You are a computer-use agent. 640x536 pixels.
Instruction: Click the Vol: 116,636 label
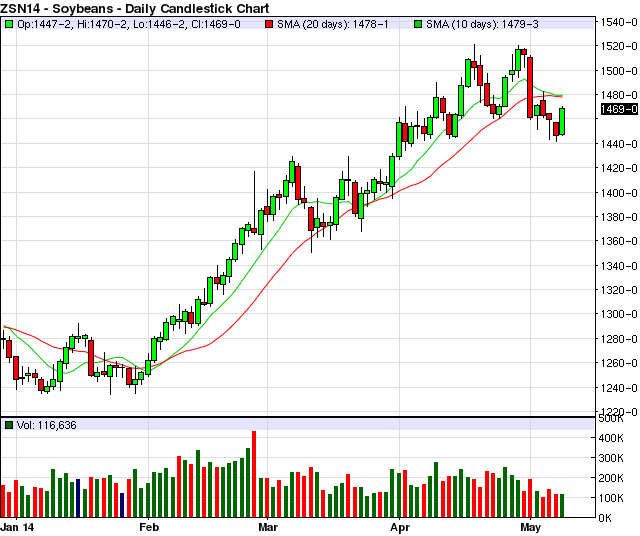tap(47, 425)
